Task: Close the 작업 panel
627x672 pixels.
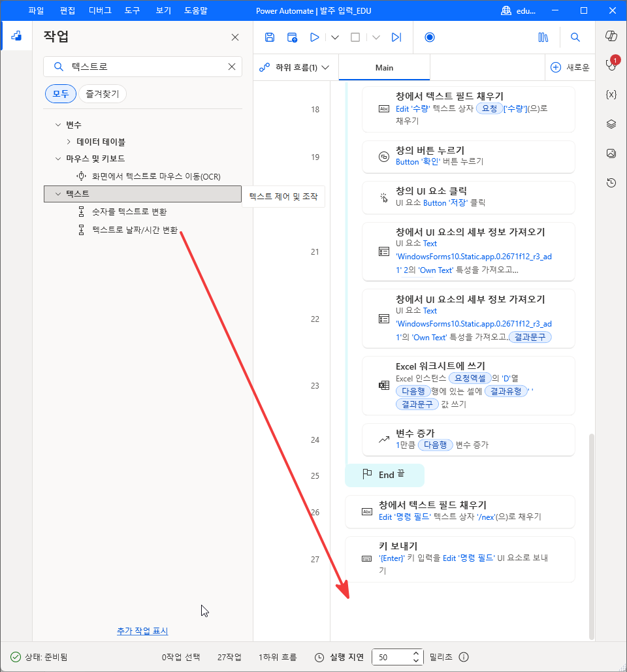Action: tap(235, 37)
